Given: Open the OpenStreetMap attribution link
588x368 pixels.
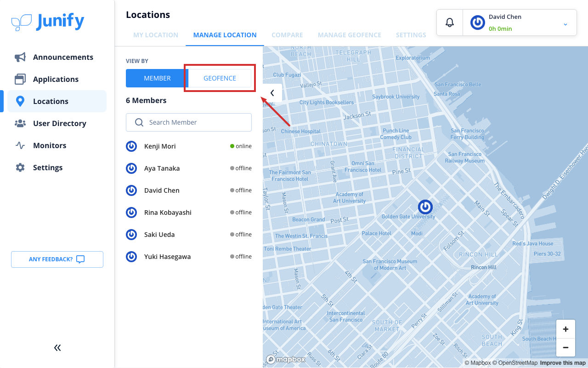Looking at the screenshot, I should pyautogui.click(x=515, y=363).
